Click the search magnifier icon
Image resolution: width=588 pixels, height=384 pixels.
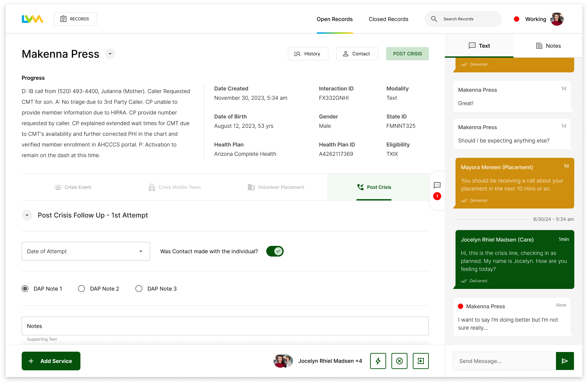click(x=434, y=19)
